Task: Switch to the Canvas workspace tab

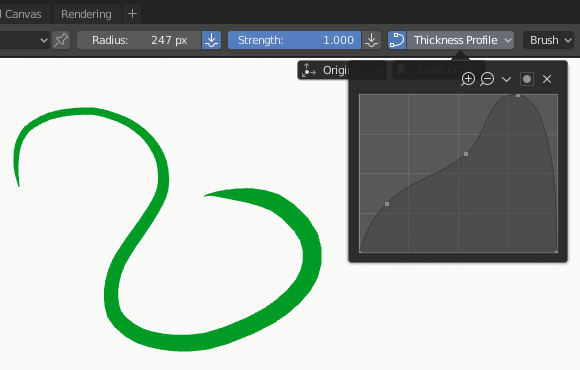Action: click(22, 14)
